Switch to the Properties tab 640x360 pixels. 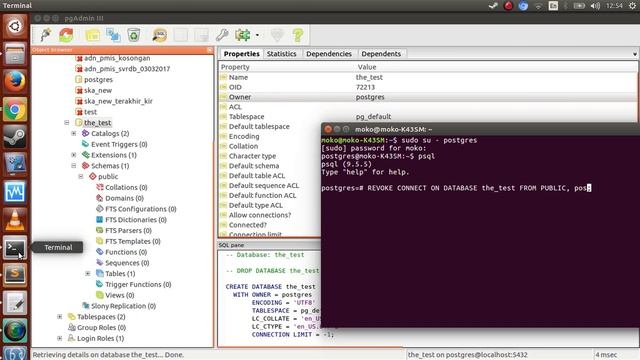click(x=241, y=54)
